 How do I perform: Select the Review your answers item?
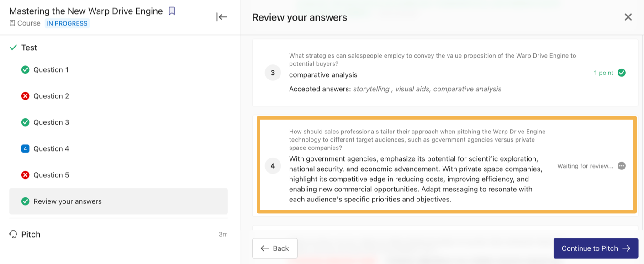point(118,201)
